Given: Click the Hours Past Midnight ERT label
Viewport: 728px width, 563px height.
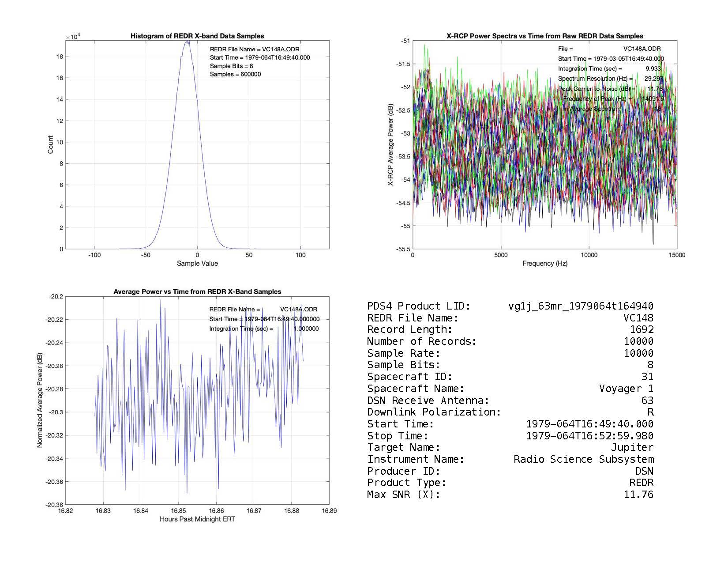Looking at the screenshot, I should click(197, 519).
